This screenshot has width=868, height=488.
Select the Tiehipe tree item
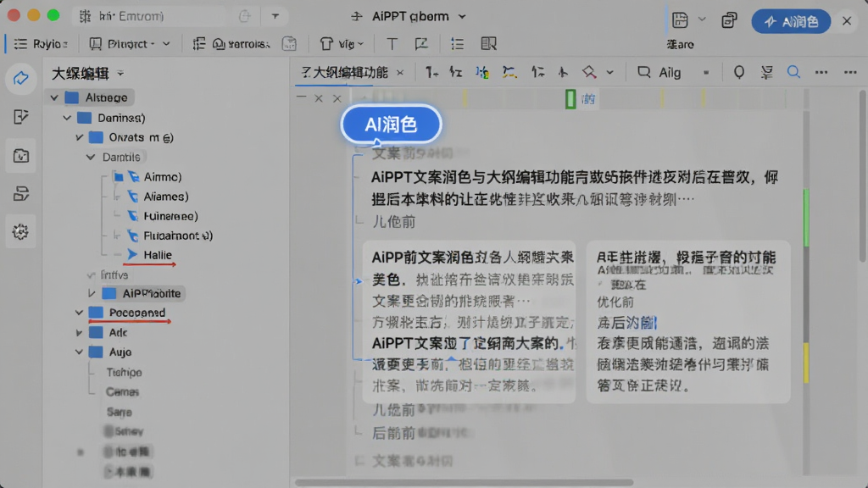124,373
